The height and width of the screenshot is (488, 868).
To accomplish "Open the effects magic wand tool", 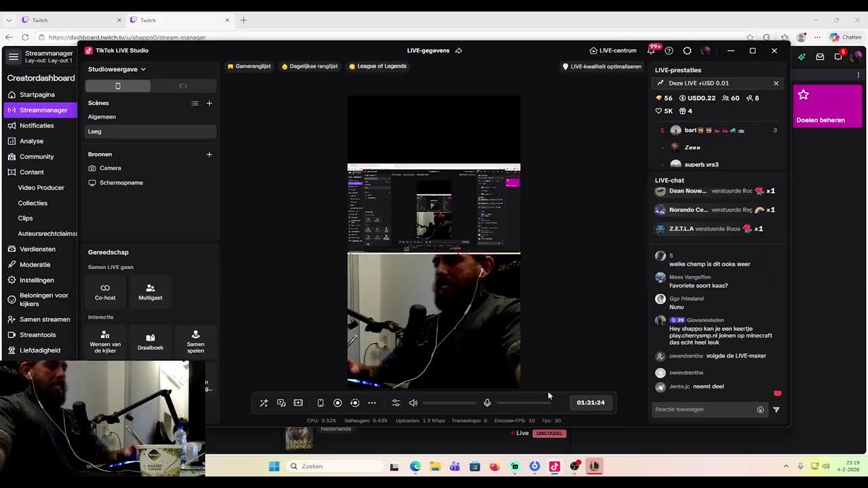I will [x=264, y=403].
